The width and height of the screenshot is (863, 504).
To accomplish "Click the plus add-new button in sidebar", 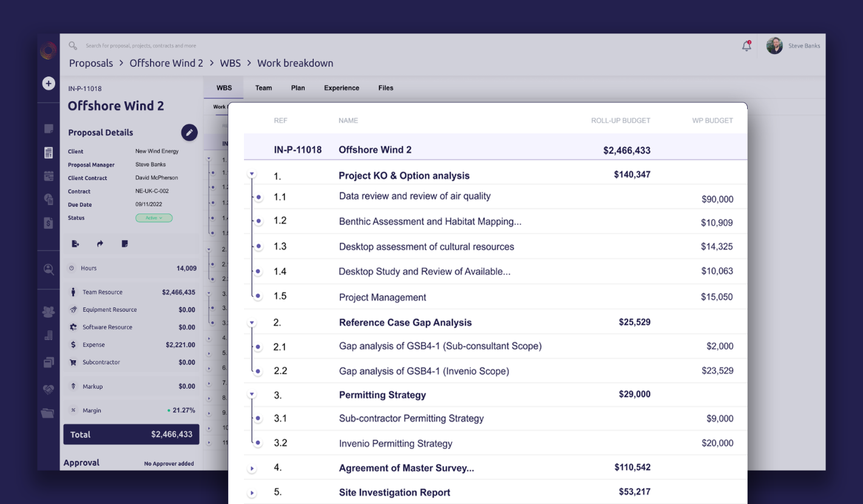I will [x=49, y=83].
